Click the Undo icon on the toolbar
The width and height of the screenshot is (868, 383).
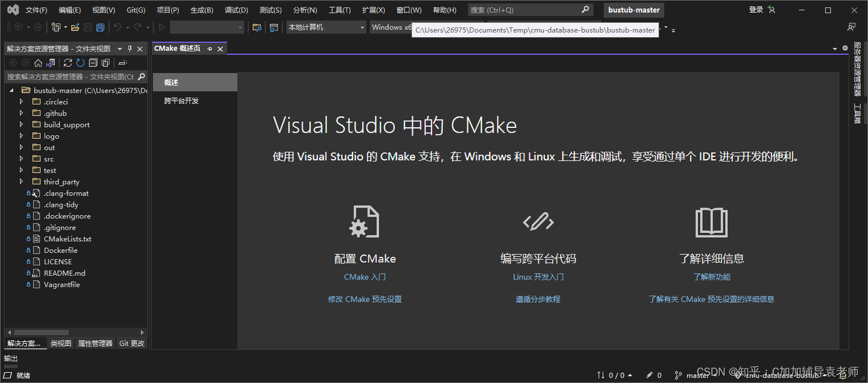(x=118, y=27)
